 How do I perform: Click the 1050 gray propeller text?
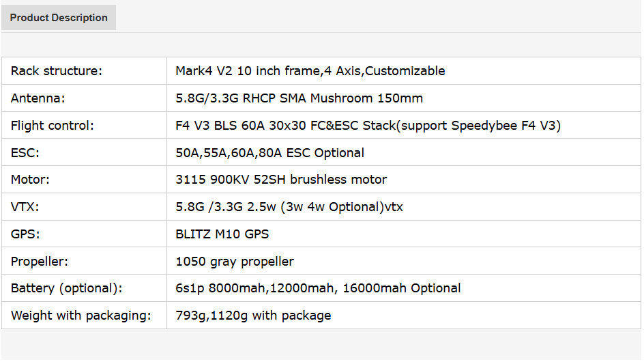(x=235, y=262)
